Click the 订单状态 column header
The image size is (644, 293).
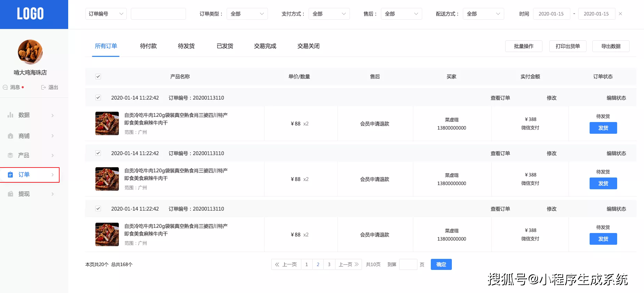click(603, 77)
